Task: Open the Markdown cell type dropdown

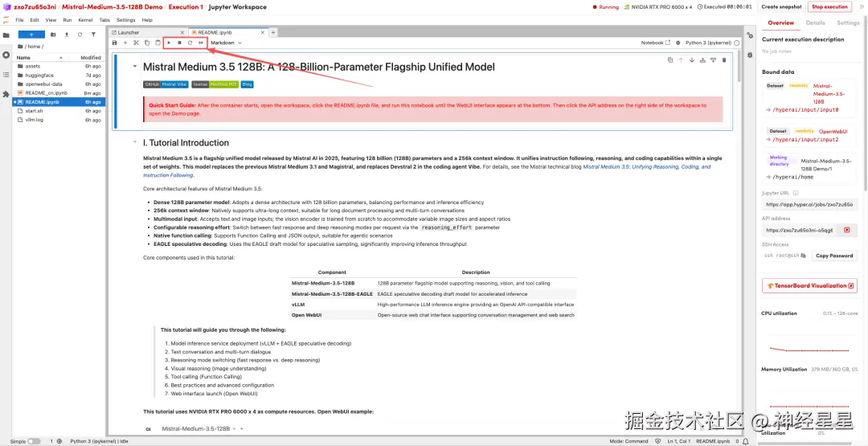Action: click(226, 43)
